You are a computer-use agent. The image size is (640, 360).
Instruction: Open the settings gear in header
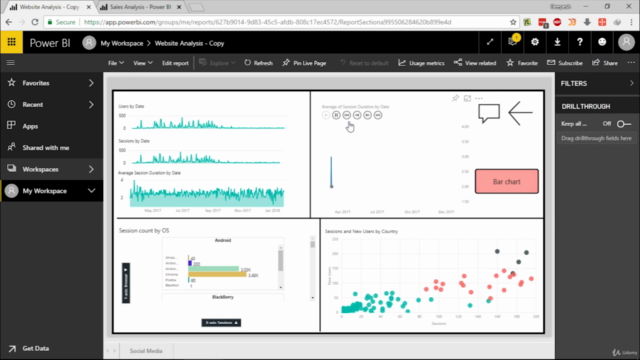pos(535,42)
